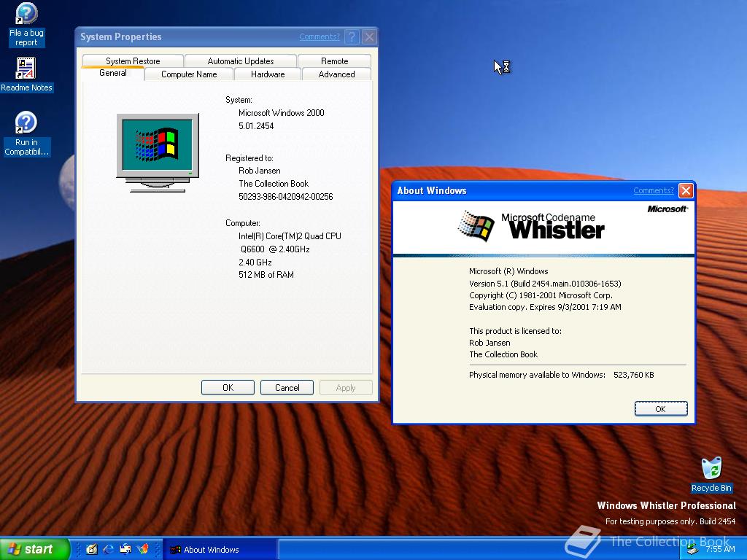Open the File a bug report desktop shortcut

(x=26, y=25)
